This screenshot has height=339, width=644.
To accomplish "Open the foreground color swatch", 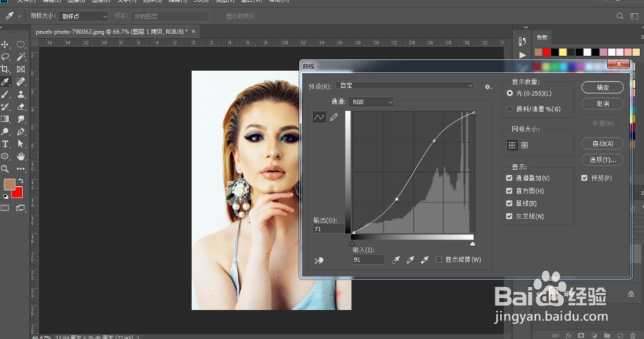I will [9, 184].
